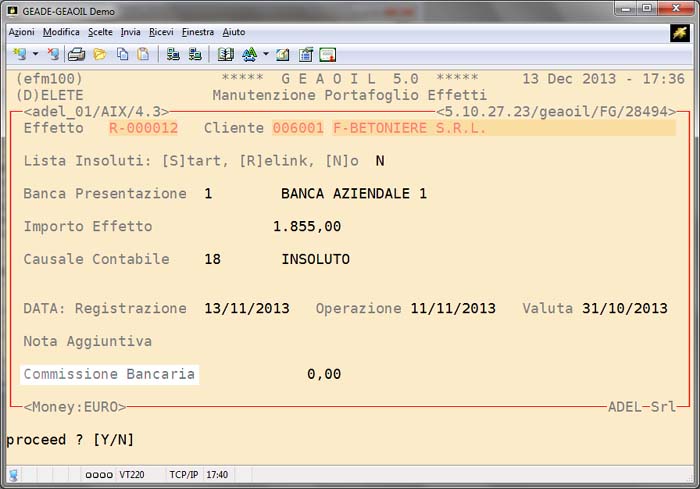This screenshot has width=700, height=489.
Task: Click the new connection icon in toolbar
Action: (x=19, y=54)
